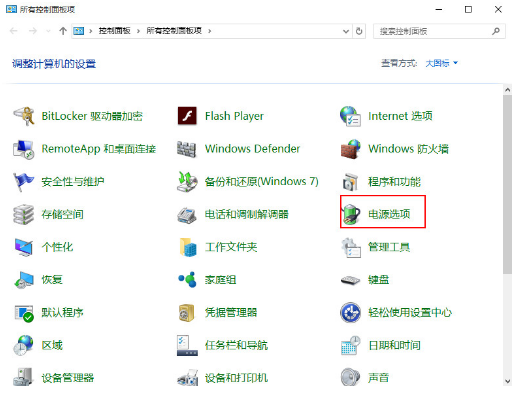
Task: Open BitLocker 驱动器加密 icon
Action: (x=23, y=116)
